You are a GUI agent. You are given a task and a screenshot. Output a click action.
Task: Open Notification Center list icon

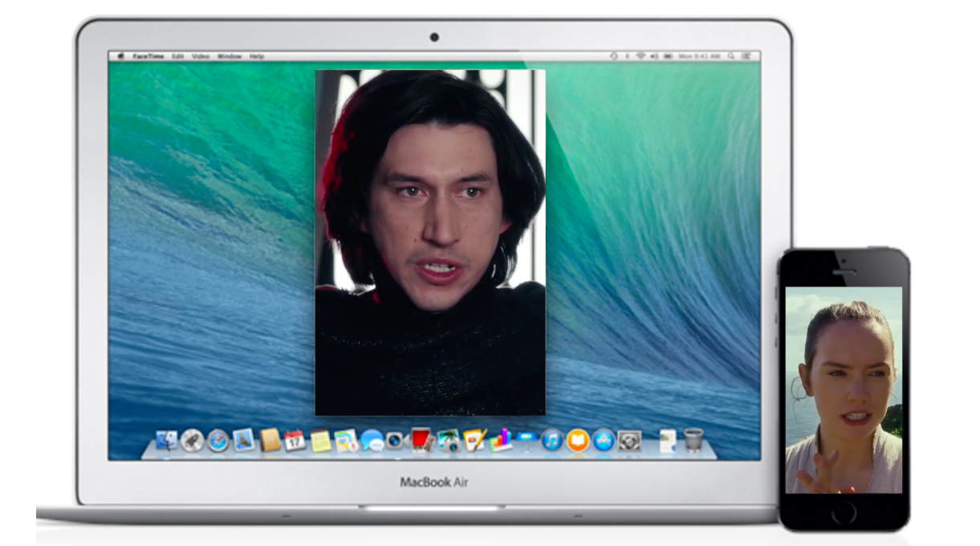tap(746, 56)
